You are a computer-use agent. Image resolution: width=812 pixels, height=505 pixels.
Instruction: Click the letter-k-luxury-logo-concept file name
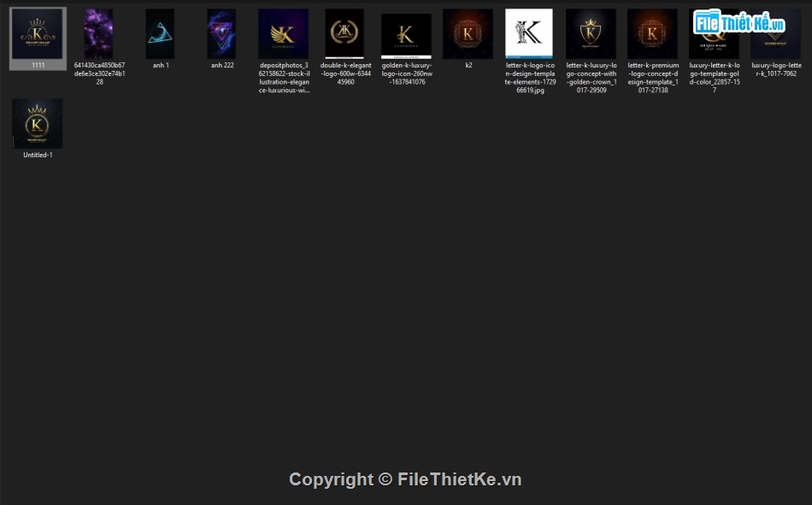tap(591, 78)
